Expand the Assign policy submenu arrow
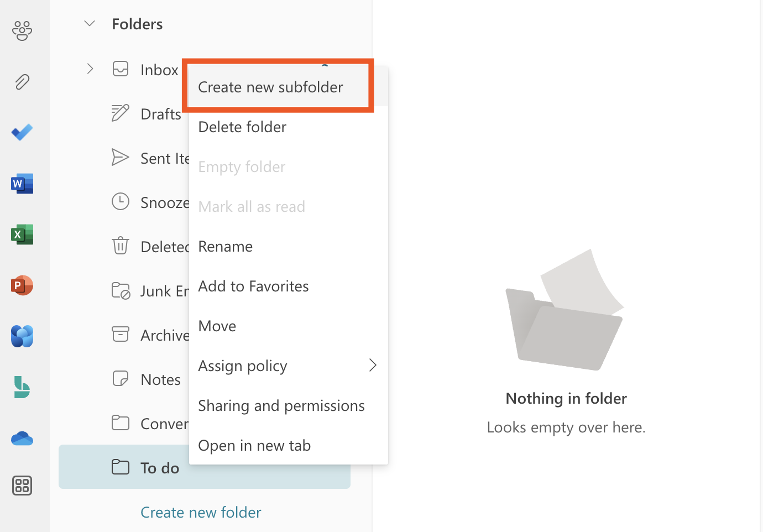 point(373,365)
